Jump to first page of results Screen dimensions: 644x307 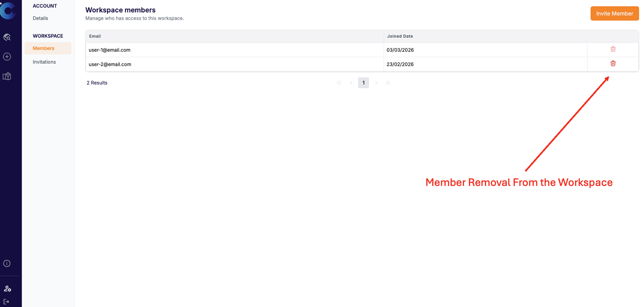point(339,83)
